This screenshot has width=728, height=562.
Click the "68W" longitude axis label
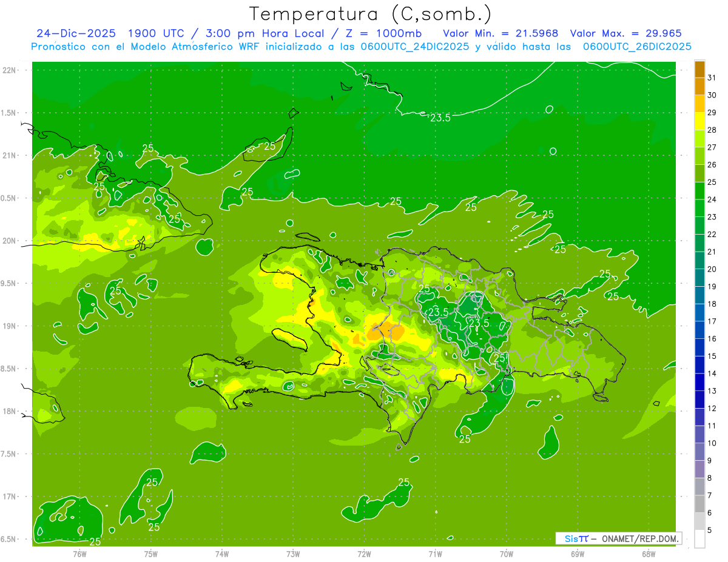[649, 554]
